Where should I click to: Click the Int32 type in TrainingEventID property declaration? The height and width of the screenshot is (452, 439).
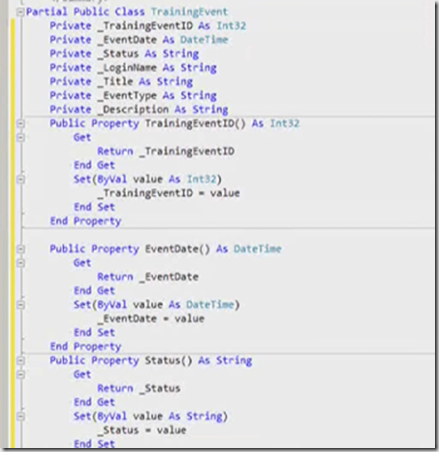(285, 124)
